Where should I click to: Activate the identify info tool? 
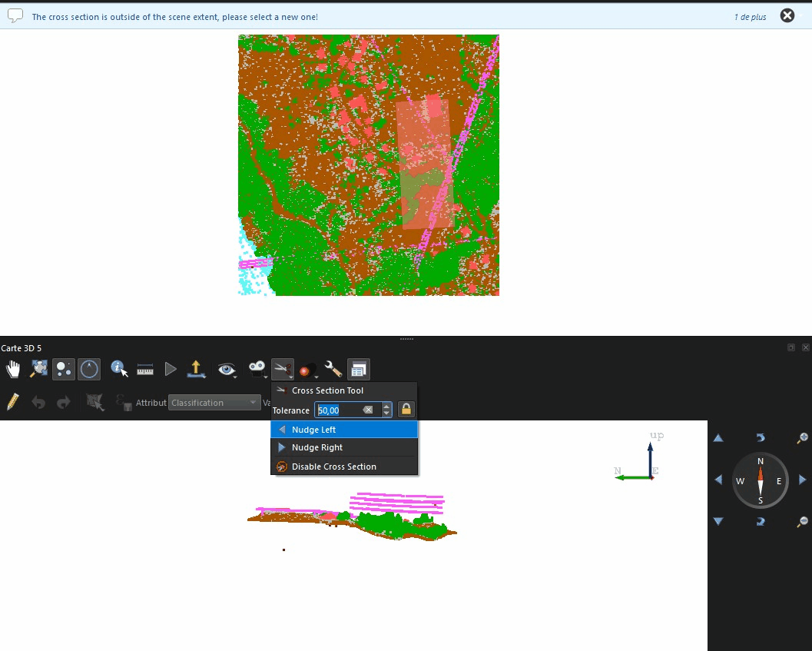(x=119, y=370)
